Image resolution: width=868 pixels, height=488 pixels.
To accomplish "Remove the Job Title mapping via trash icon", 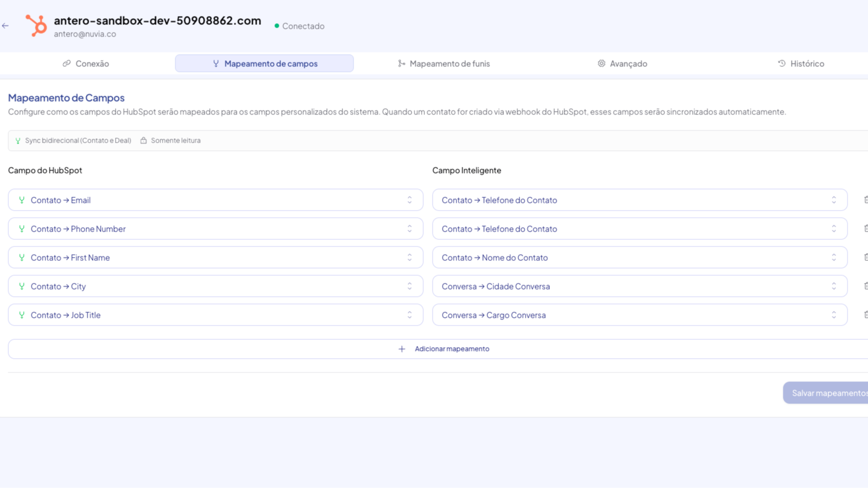I will pos(865,315).
